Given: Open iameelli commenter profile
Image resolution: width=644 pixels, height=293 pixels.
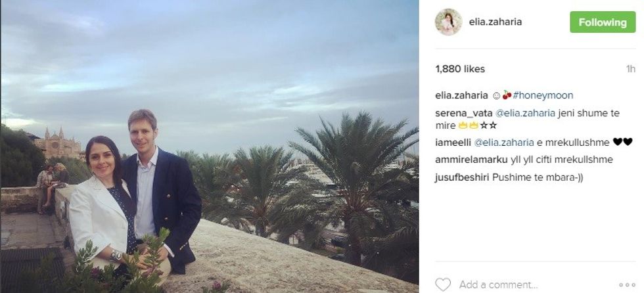Looking at the screenshot, I should [x=453, y=143].
